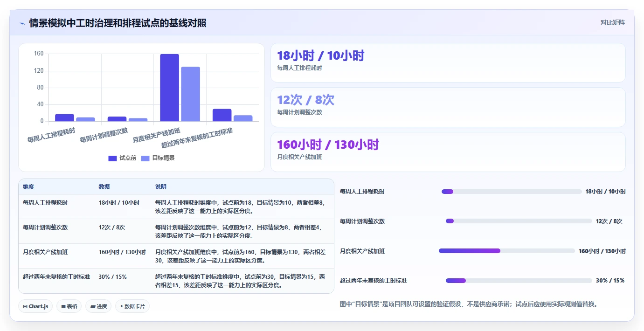This screenshot has height=331, width=644.
Task: Click progress value 12次 / 8次
Action: (609, 221)
